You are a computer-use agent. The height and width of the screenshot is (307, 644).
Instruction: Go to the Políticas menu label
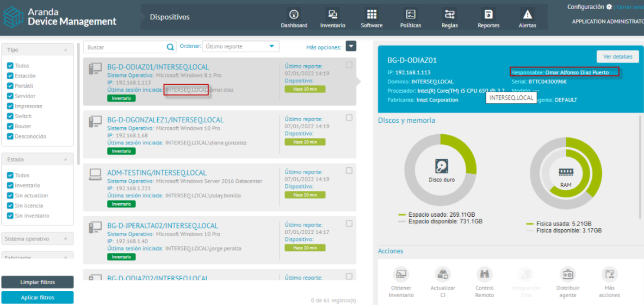coord(410,25)
